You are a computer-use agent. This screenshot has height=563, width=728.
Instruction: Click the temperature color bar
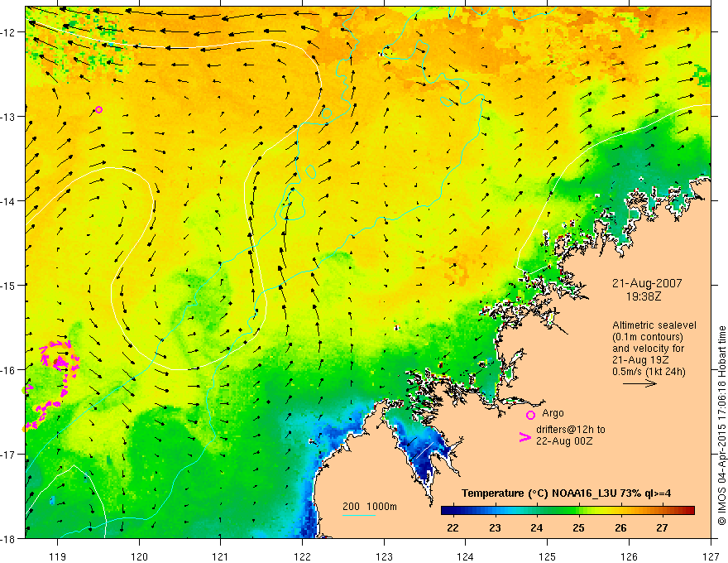(x=568, y=511)
